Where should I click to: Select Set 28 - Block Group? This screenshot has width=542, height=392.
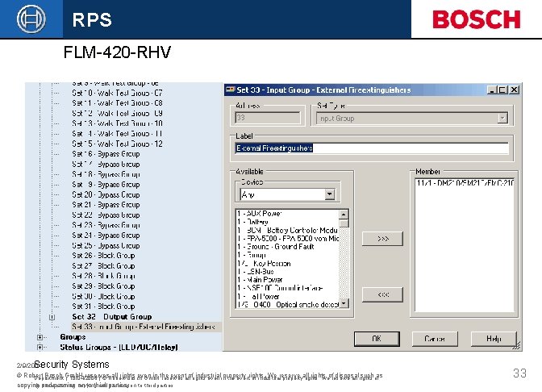point(103,276)
